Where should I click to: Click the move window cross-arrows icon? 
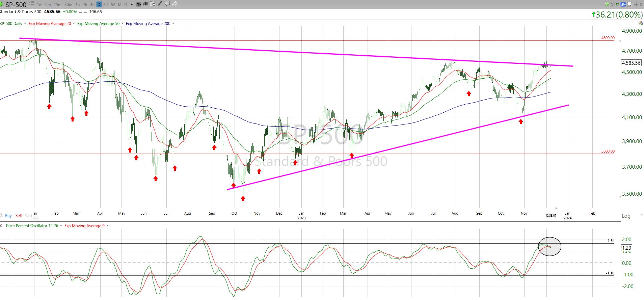[636, 4]
